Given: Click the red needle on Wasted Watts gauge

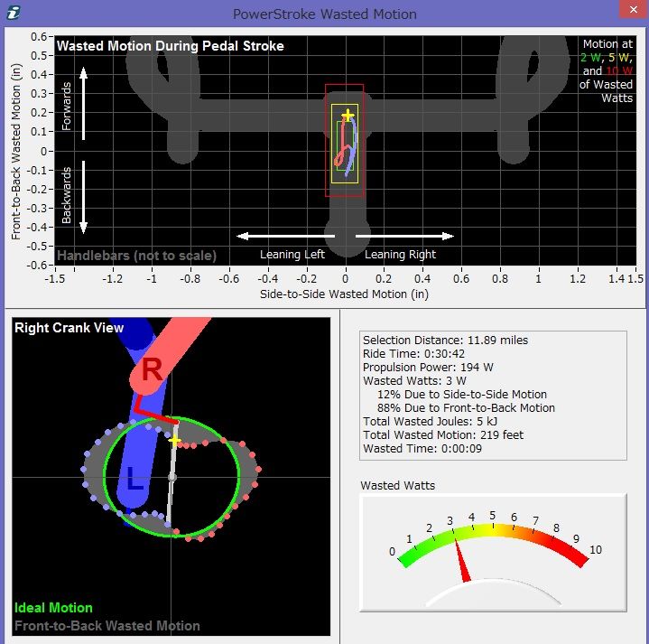Looking at the screenshot, I should tap(462, 561).
